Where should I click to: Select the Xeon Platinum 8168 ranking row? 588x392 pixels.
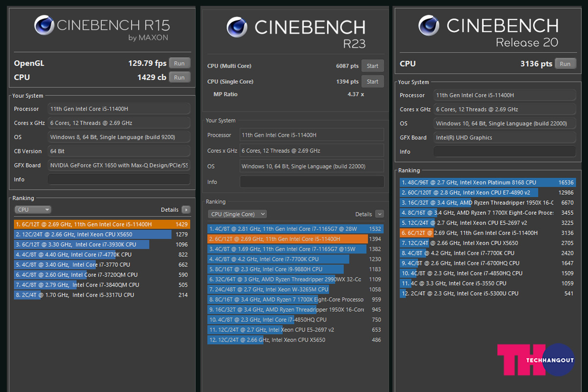click(x=488, y=183)
